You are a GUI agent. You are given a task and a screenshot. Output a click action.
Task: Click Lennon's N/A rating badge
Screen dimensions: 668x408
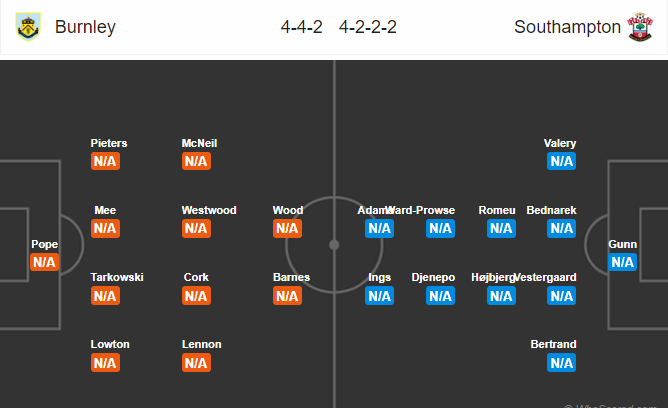click(x=196, y=363)
